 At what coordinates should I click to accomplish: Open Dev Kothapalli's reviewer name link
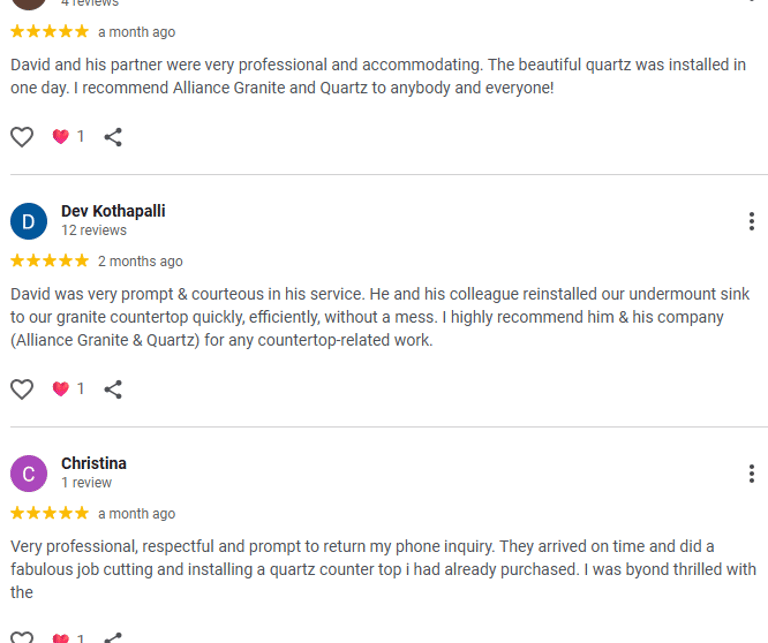(x=113, y=211)
